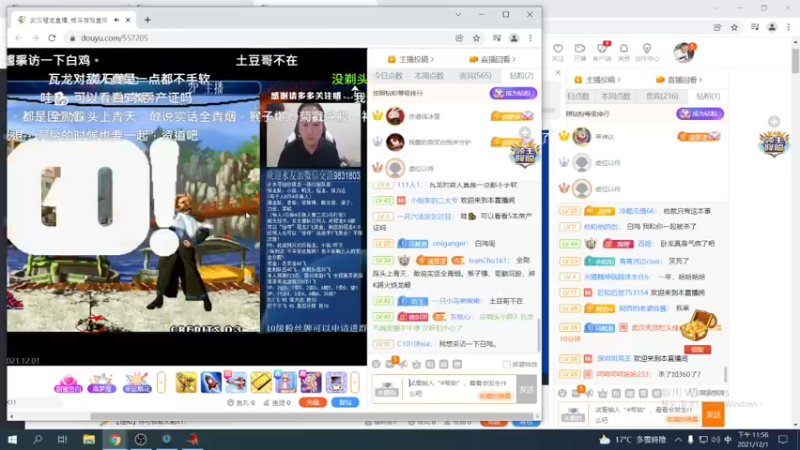Viewport: 800px width, 450px height.
Task: Click 成为钻粉 button in background window
Action: pos(700,114)
